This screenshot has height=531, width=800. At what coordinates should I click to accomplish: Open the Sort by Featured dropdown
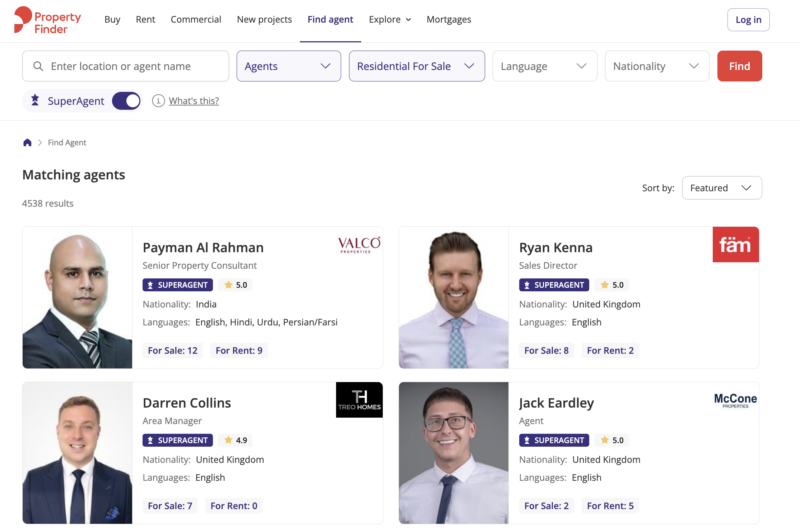pos(721,188)
